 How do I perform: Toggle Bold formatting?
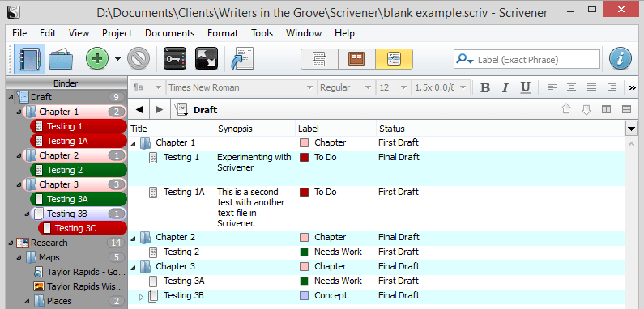click(485, 87)
